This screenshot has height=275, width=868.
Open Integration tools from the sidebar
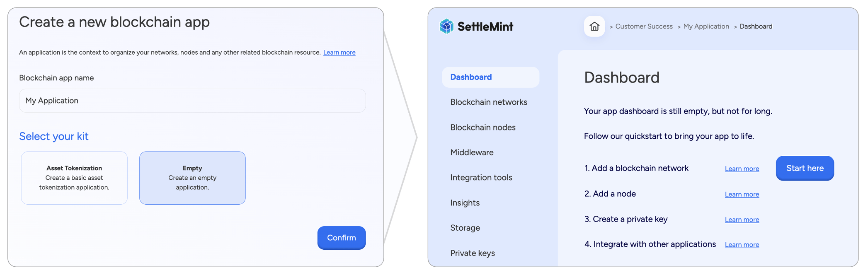[481, 177]
